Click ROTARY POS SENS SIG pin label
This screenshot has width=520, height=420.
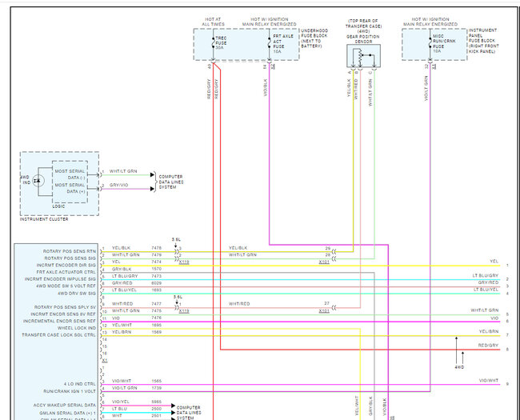click(x=70, y=258)
